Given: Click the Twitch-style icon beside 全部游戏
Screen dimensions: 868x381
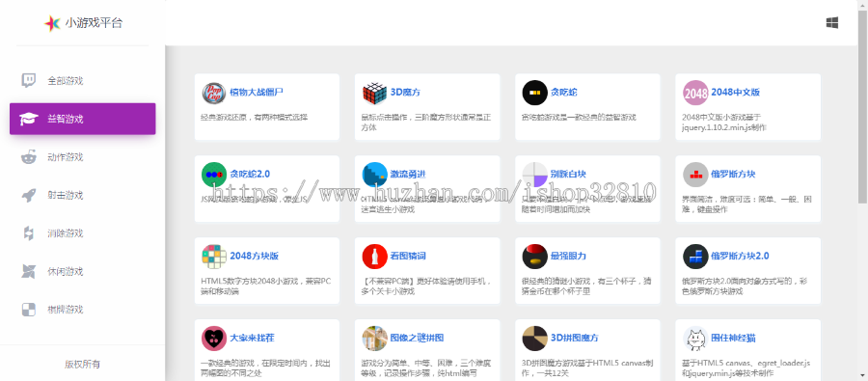Looking at the screenshot, I should click(x=29, y=80).
